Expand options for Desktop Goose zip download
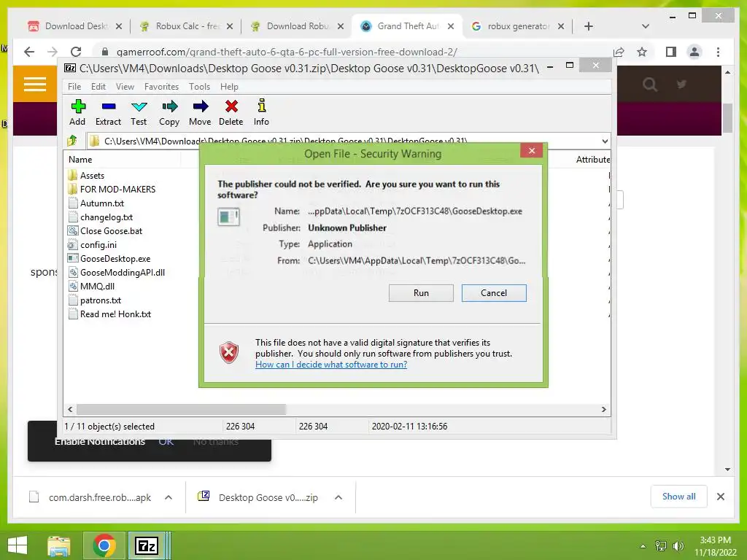 coord(338,497)
